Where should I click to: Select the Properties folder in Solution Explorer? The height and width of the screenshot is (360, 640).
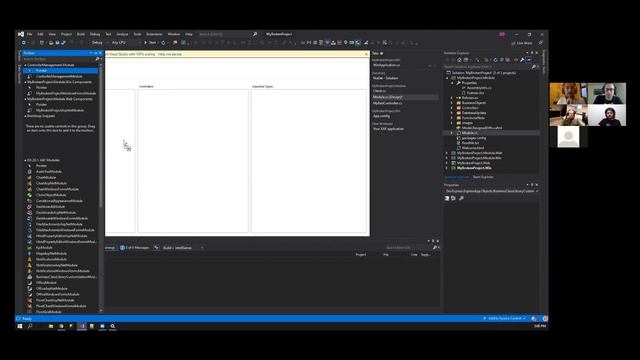[469, 83]
